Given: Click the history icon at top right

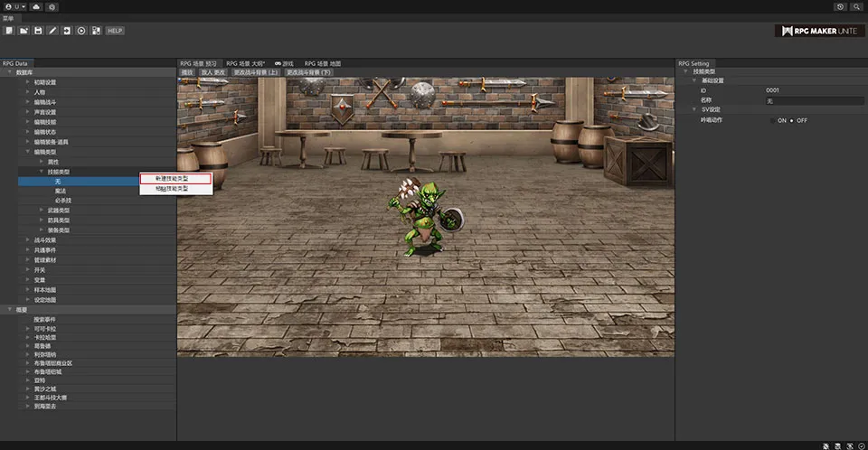Looking at the screenshot, I should pos(840,6).
